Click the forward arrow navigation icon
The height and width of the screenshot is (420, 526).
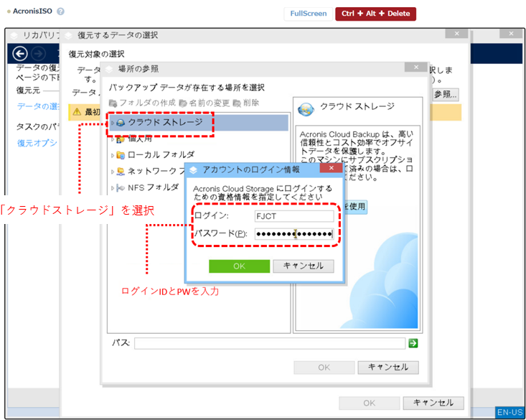tap(38, 54)
